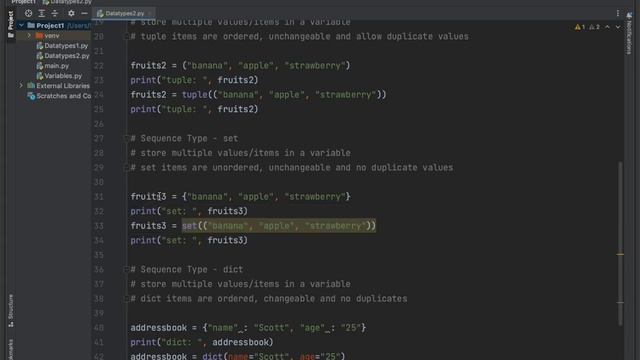Open Project panel gear options
Screen dimensions: 640x360
(x=71, y=13)
